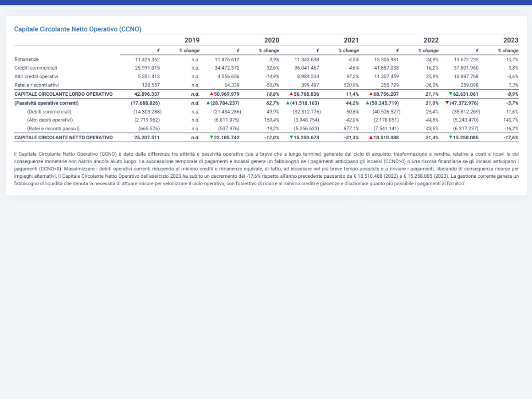Click the value (35.812.269)
The image size is (532, 399).
(466, 112)
